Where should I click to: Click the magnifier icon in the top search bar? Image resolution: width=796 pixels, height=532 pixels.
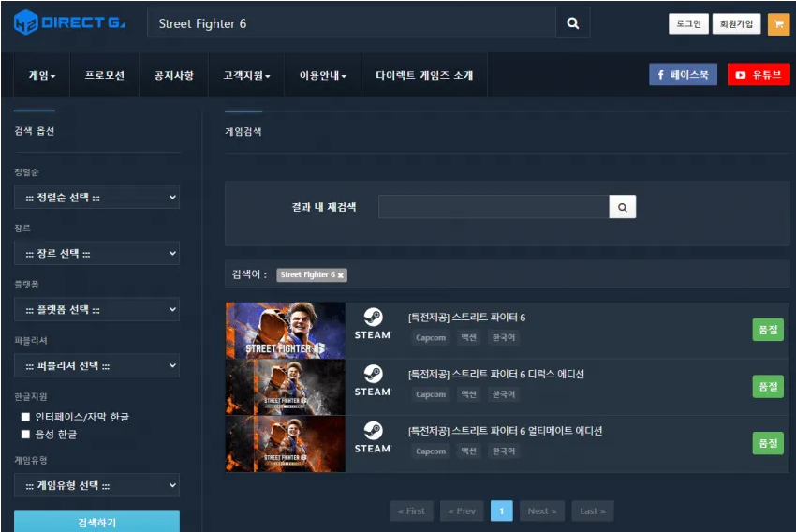click(x=572, y=23)
